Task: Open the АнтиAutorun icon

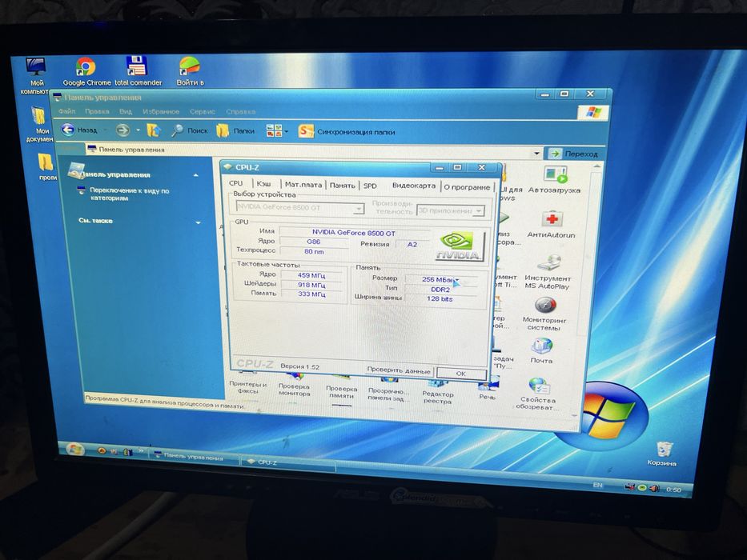Action: [x=551, y=224]
